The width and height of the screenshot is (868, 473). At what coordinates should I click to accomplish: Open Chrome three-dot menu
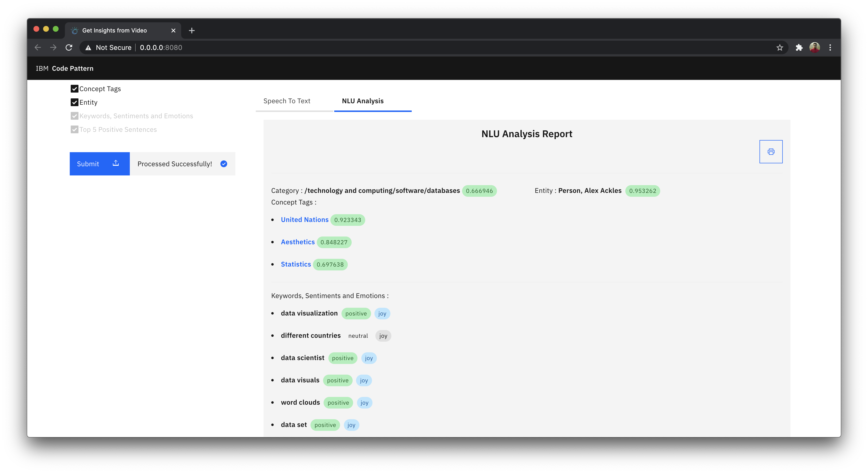pos(830,47)
